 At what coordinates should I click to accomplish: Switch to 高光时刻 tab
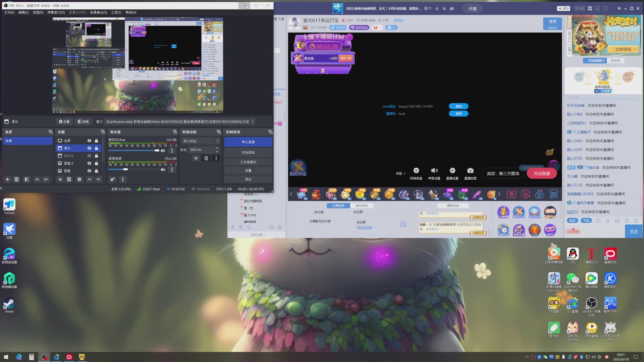362,206
